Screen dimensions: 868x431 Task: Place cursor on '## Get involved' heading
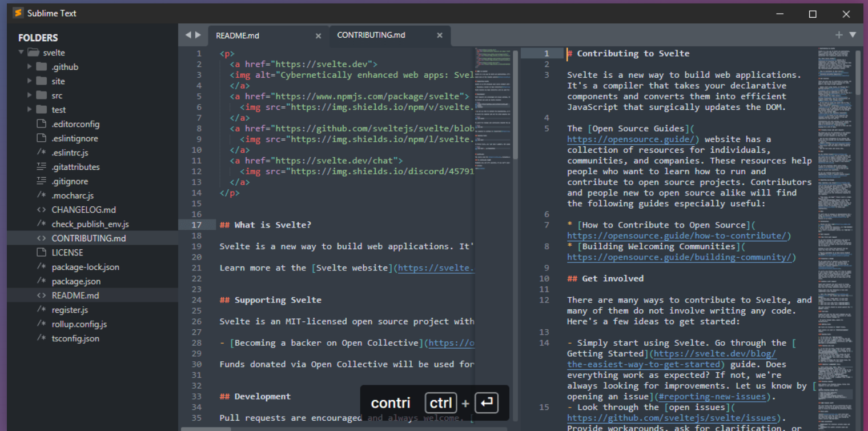(x=605, y=278)
